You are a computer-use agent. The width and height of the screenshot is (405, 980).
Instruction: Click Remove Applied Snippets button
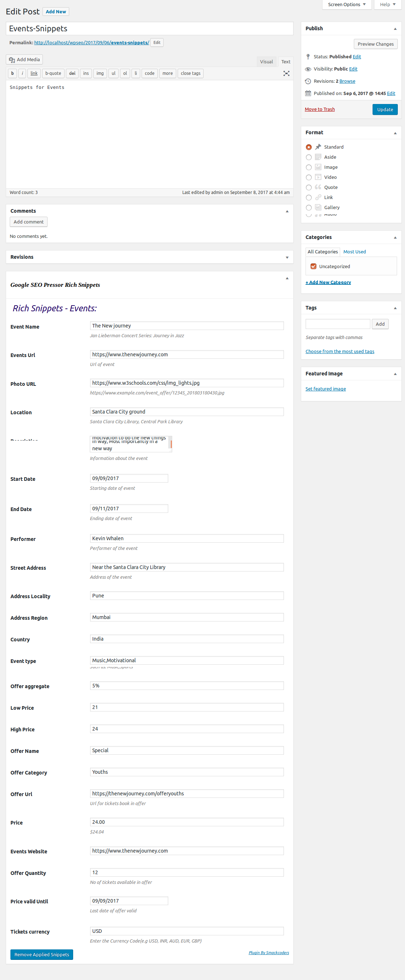click(x=41, y=954)
